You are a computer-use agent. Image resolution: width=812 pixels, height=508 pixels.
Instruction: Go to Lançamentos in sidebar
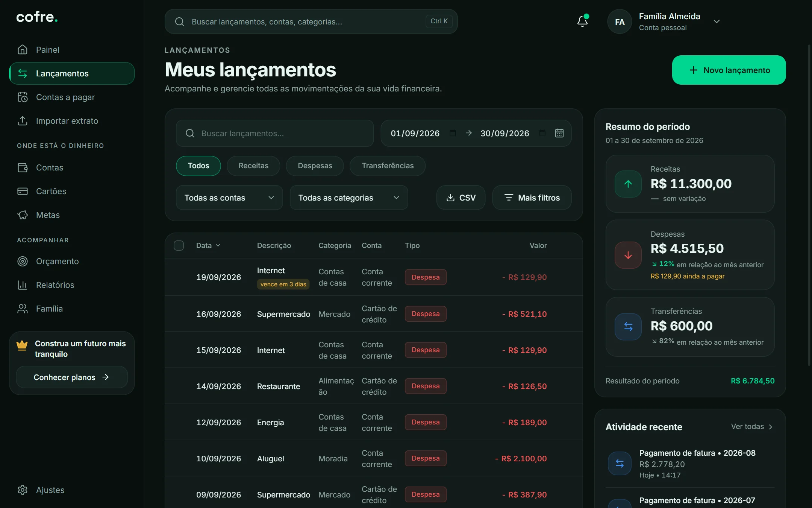click(x=72, y=73)
